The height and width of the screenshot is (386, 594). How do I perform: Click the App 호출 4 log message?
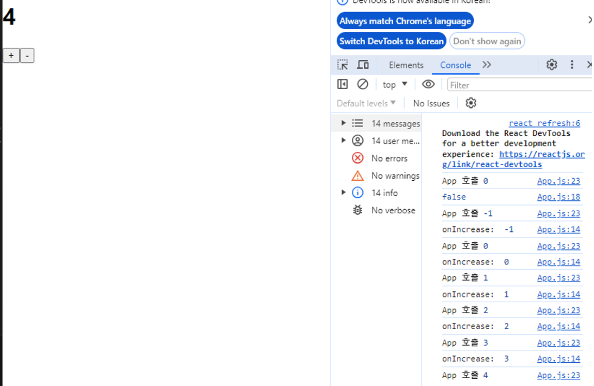[x=465, y=375]
